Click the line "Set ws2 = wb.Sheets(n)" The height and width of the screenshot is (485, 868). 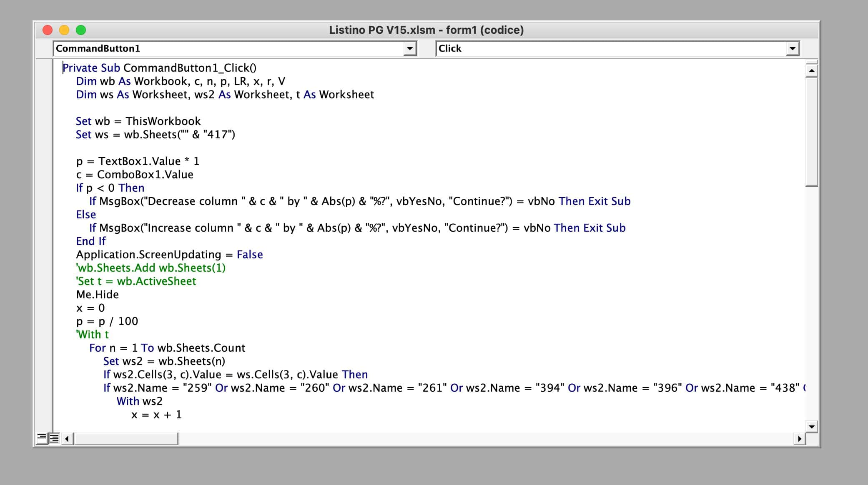point(164,361)
